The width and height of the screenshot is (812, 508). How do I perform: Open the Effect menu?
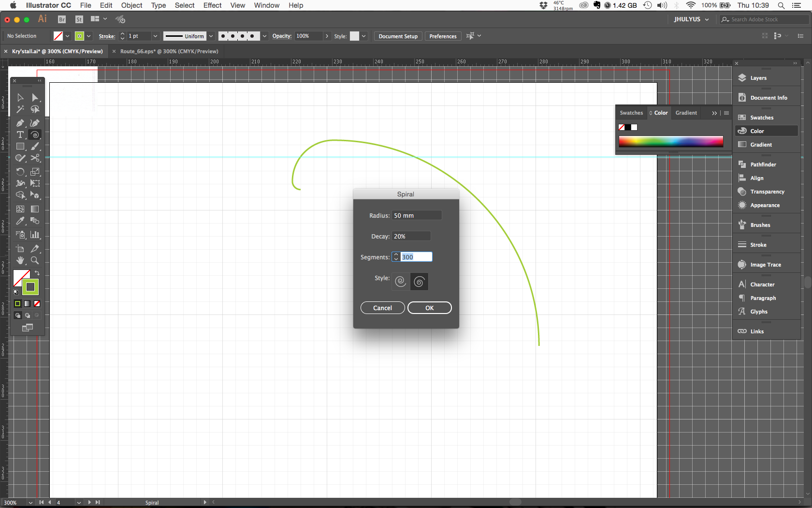(212, 5)
